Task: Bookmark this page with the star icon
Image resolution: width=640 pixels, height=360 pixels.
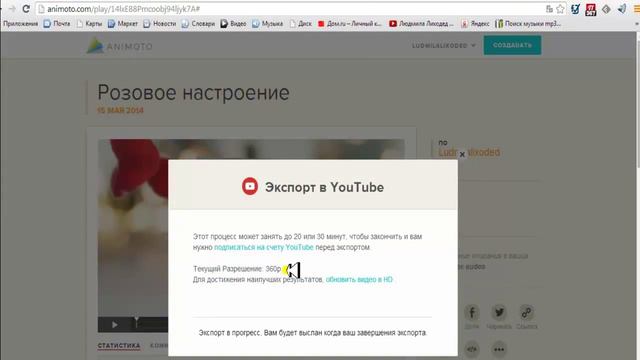Action: point(560,9)
